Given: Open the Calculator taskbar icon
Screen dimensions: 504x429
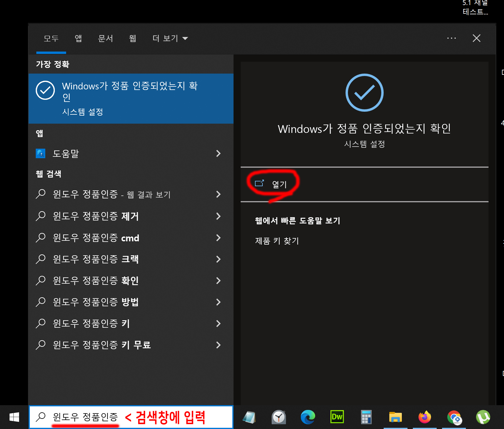Looking at the screenshot, I should [366, 417].
